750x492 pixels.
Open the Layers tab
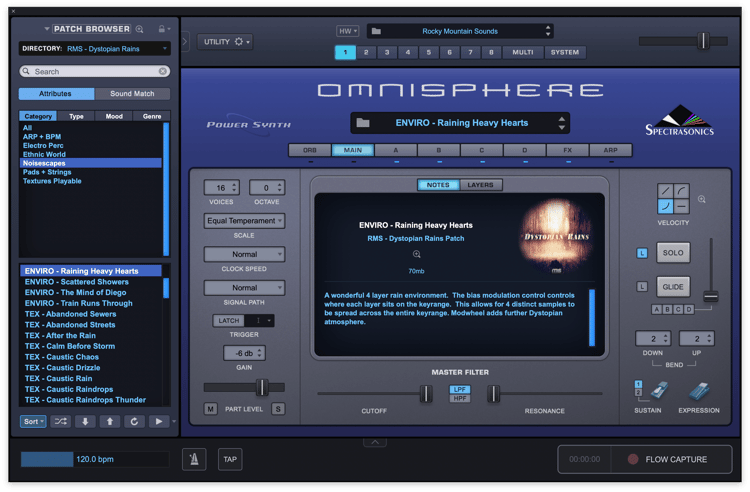(x=480, y=185)
